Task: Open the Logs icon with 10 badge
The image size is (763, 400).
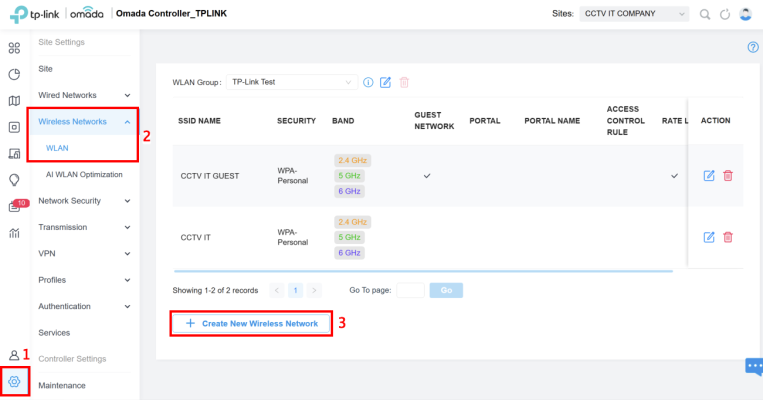Action: pyautogui.click(x=17, y=206)
